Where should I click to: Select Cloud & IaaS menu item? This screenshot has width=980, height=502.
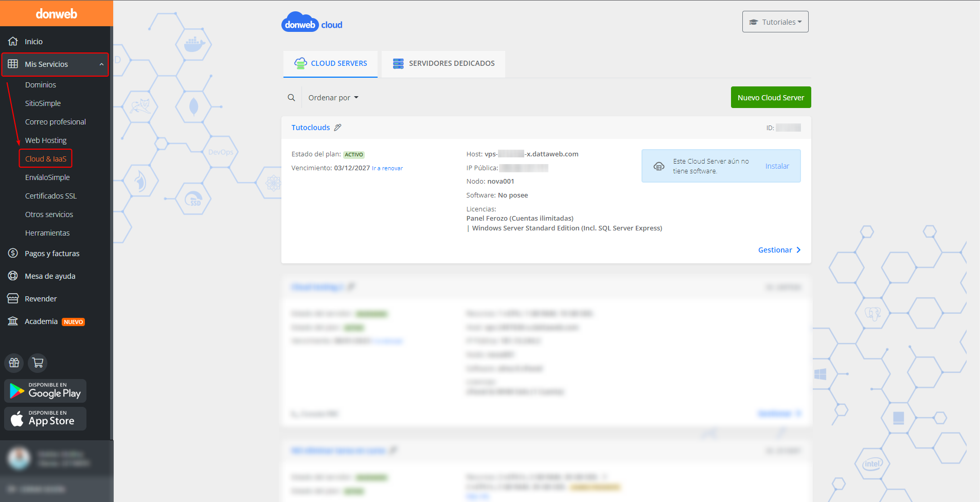tap(46, 159)
